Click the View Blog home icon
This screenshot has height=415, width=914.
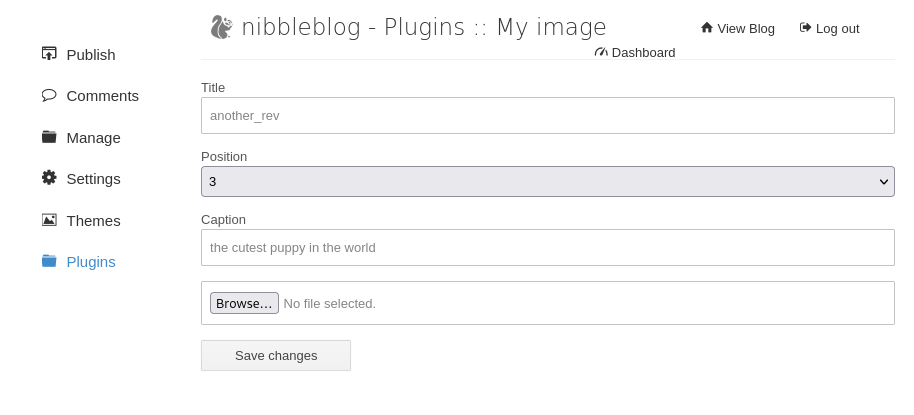(707, 28)
